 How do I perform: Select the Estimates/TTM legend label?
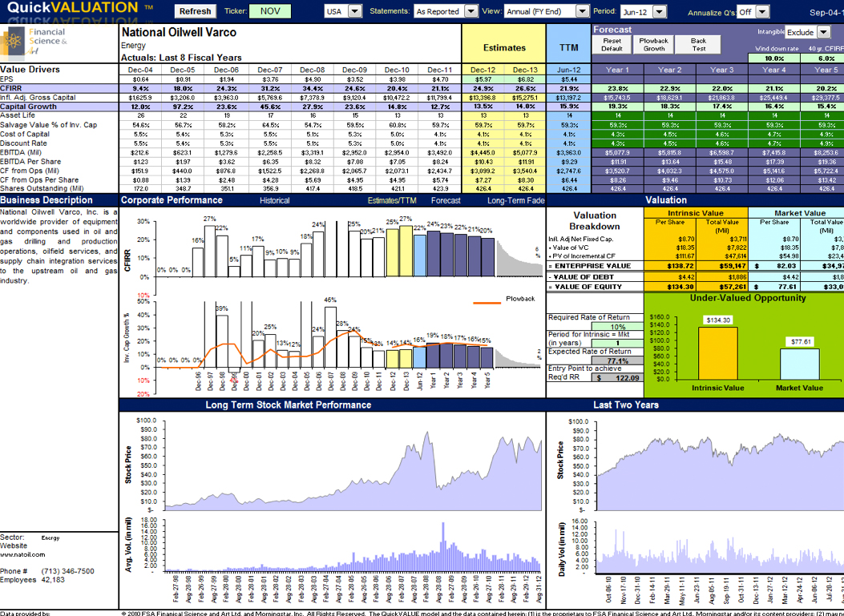(x=392, y=201)
